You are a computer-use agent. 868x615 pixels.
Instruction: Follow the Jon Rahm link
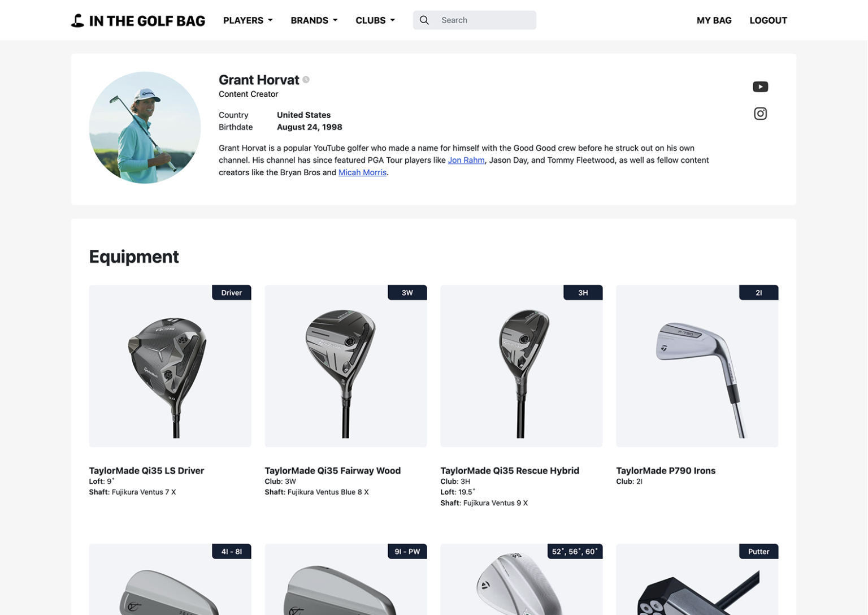[466, 160]
